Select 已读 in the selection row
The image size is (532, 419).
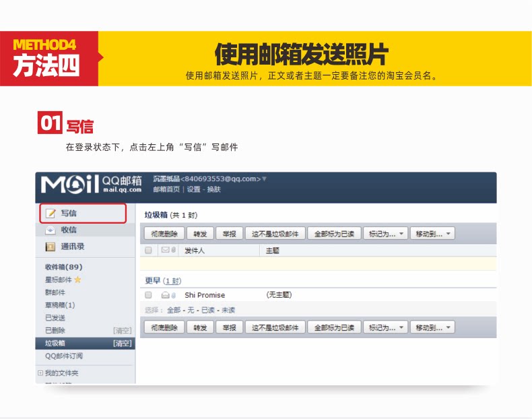coord(207,310)
